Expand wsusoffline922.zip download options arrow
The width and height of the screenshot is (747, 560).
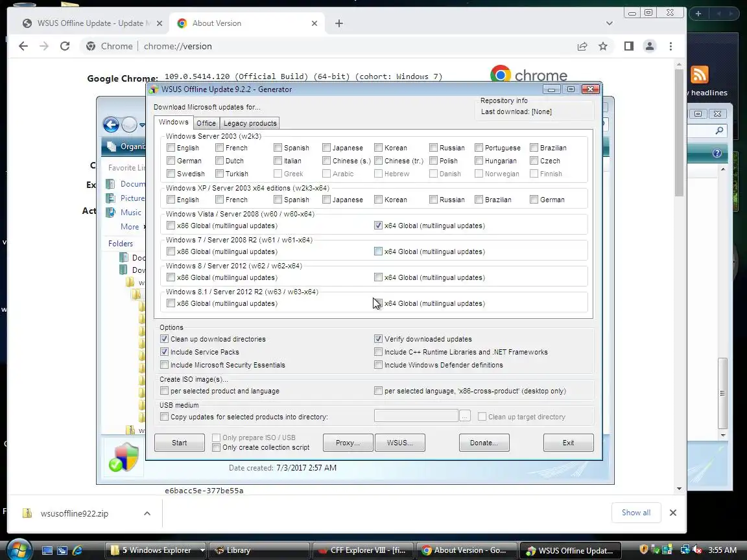147,513
